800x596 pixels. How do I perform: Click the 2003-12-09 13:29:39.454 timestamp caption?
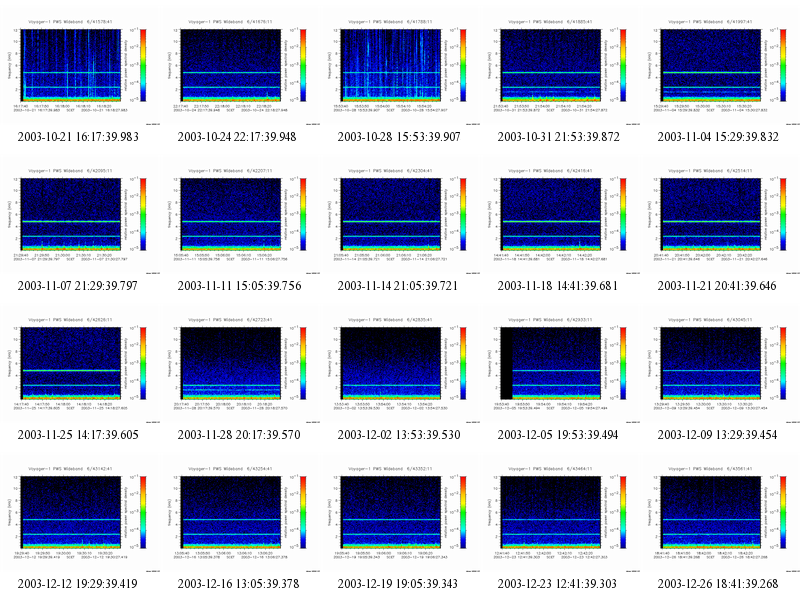point(717,435)
